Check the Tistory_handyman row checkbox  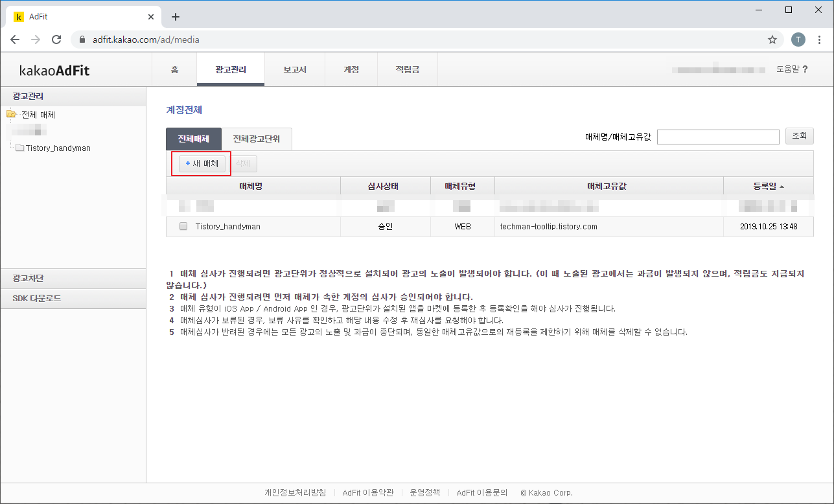(183, 227)
